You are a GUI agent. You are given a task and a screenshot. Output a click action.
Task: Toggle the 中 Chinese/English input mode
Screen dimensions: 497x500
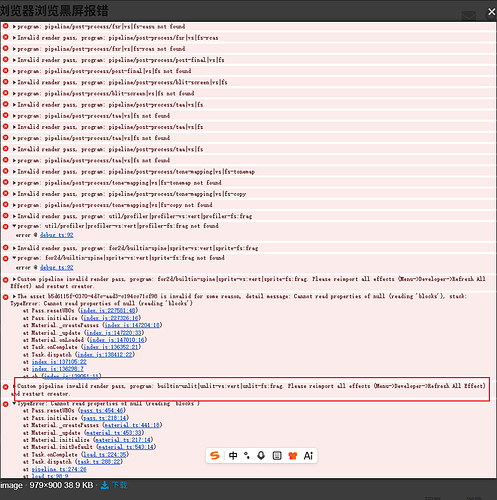[x=233, y=455]
